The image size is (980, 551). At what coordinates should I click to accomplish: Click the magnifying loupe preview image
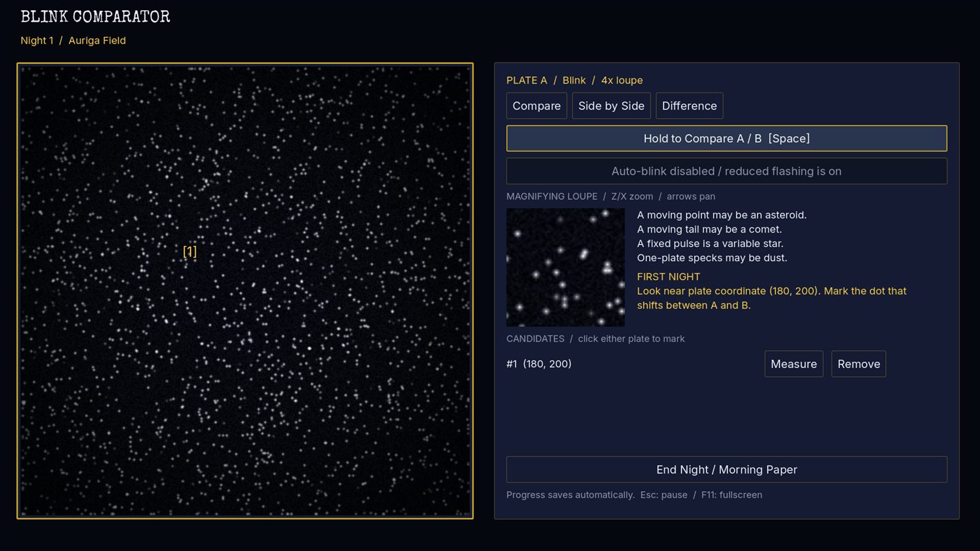tap(566, 267)
